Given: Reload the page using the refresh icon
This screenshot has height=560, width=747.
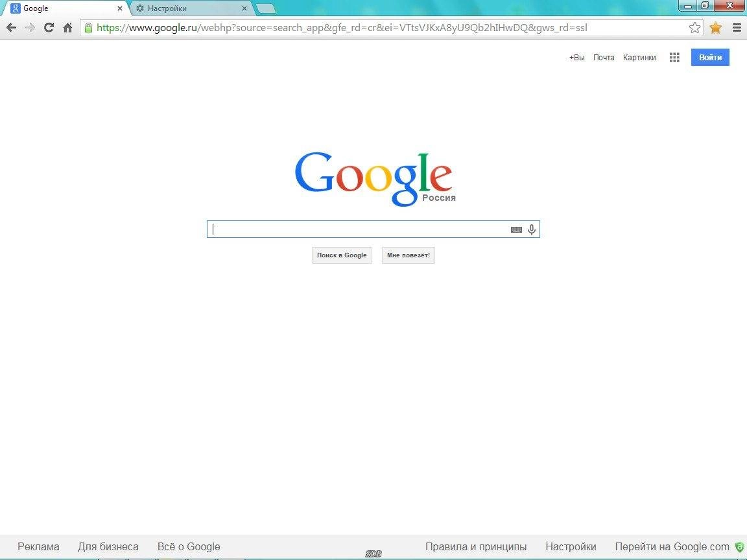Looking at the screenshot, I should pyautogui.click(x=49, y=28).
